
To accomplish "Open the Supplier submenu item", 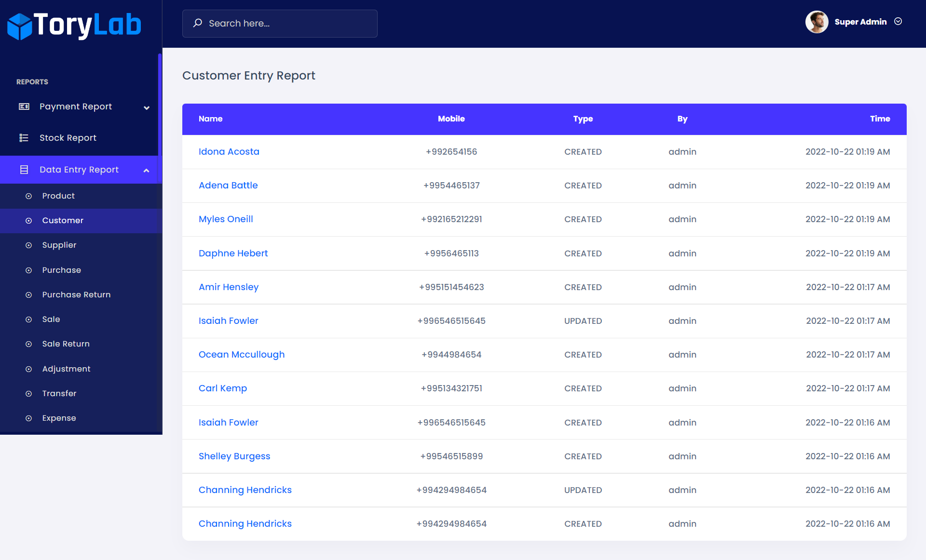I will click(59, 245).
